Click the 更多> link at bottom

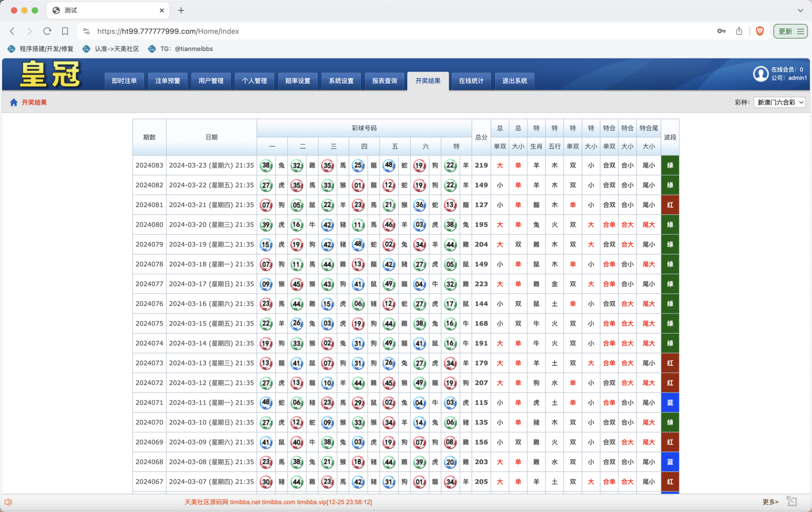770,501
